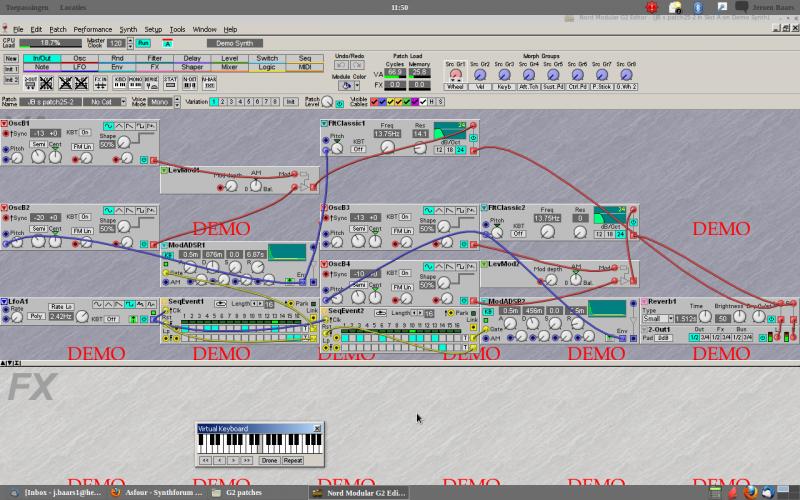
Task: Adjust Reverb1 Time knob
Action: pyautogui.click(x=705, y=317)
